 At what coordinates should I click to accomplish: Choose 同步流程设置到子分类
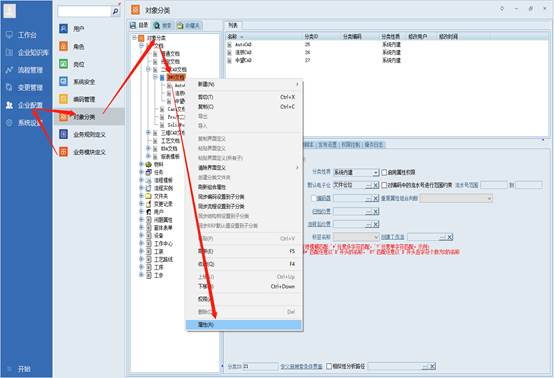(244, 206)
